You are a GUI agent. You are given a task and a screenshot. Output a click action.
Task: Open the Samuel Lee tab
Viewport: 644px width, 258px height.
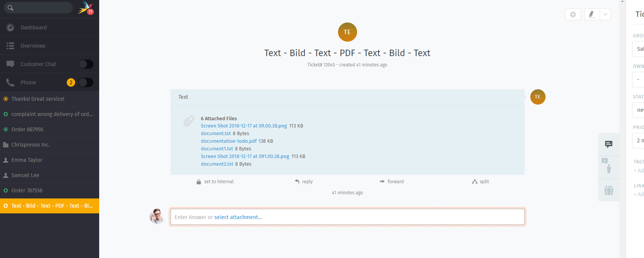coord(50,175)
